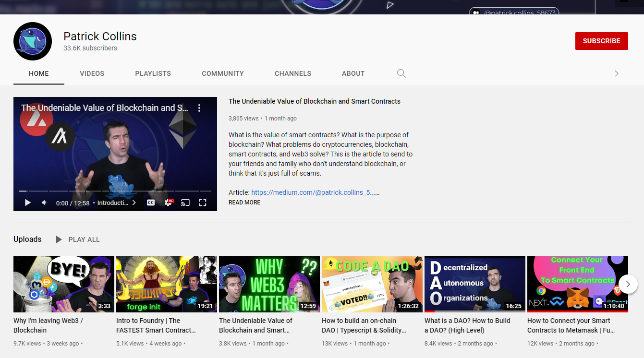
Task: Switch to the VIDEOS tab
Action: 92,73
